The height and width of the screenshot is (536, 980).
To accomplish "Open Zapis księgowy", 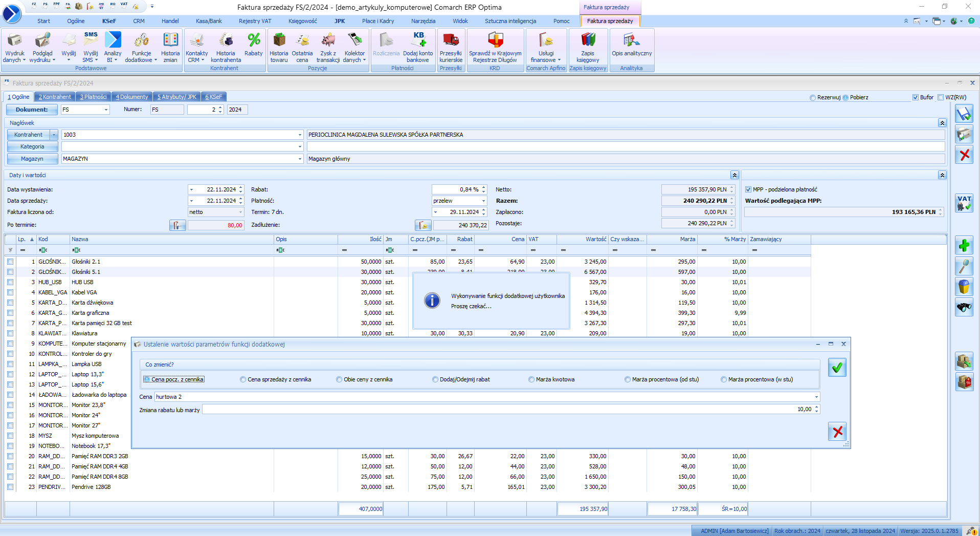I will [x=588, y=47].
